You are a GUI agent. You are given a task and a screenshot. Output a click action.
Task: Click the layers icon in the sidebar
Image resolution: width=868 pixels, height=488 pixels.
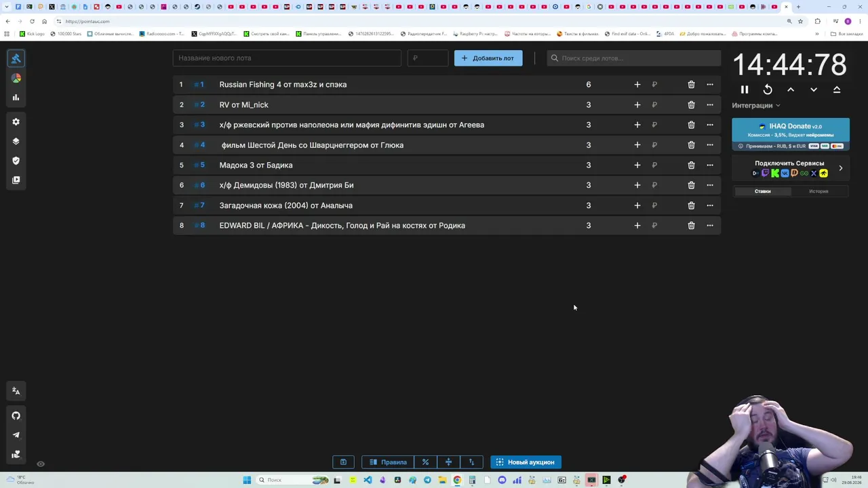pos(16,142)
